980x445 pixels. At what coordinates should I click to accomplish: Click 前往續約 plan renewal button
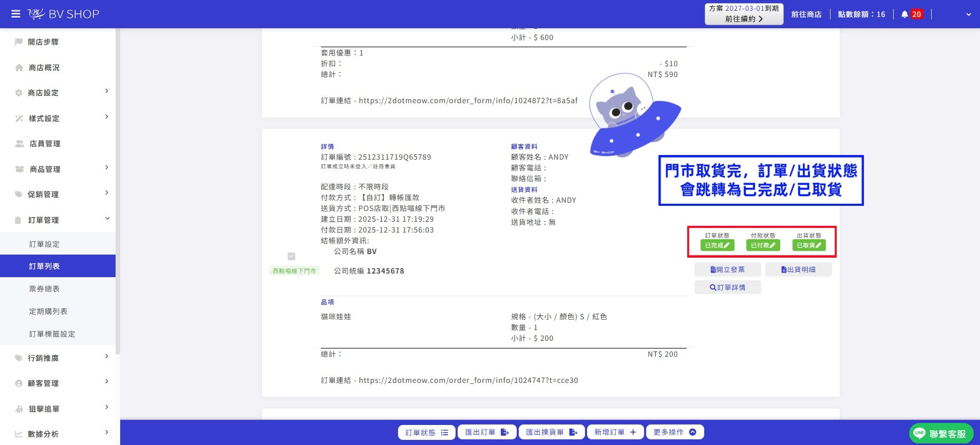coord(744,19)
